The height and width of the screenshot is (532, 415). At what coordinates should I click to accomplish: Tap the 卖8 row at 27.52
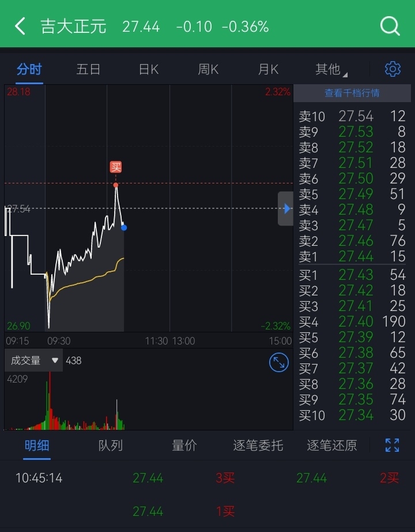pyautogui.click(x=352, y=147)
